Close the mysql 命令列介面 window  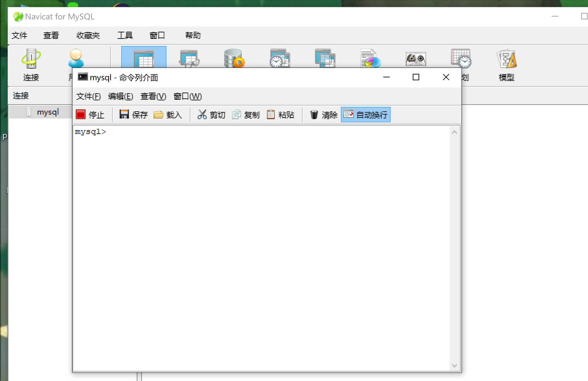(446, 77)
